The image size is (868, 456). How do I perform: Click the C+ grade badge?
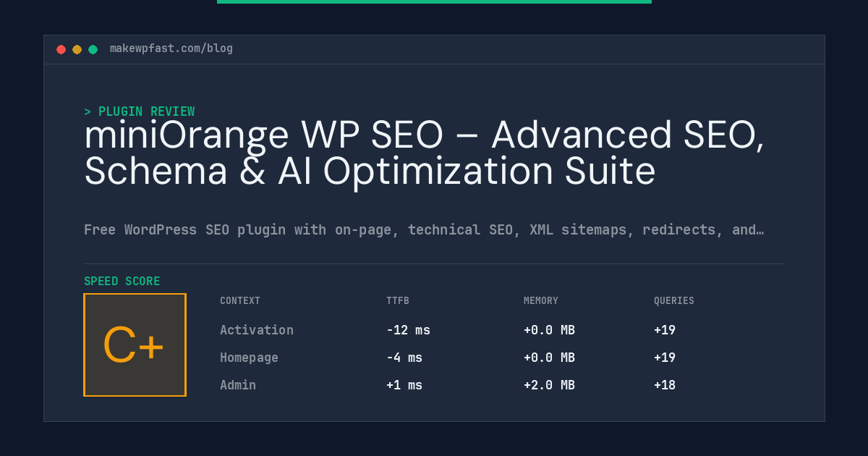[135, 345]
